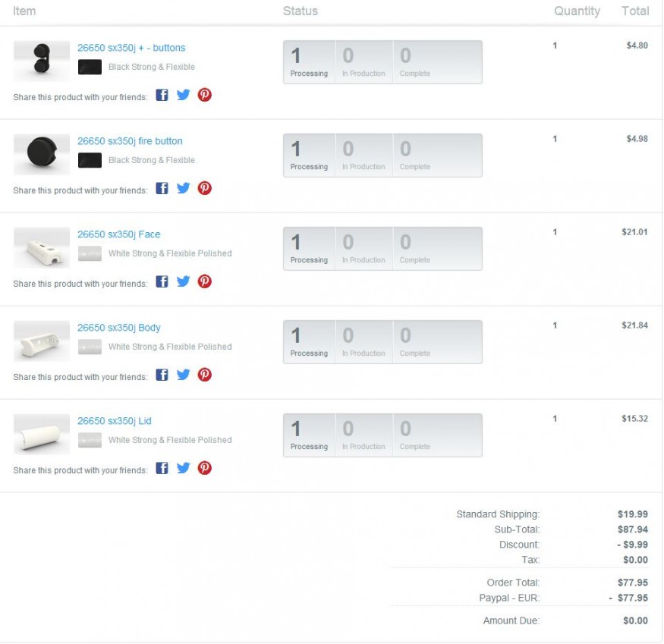Share the sx350j Lid product on Facebook
The height and width of the screenshot is (644, 664).
(x=162, y=468)
